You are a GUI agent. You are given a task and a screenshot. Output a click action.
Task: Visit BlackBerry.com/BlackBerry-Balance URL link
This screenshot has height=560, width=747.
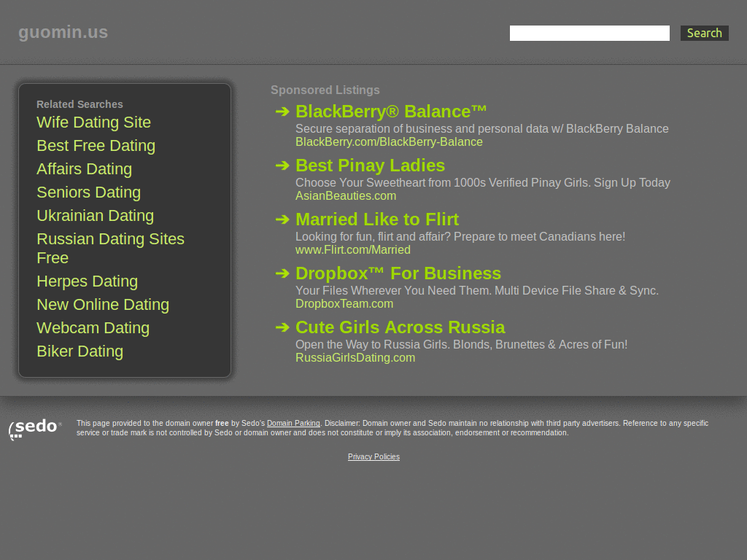(389, 142)
